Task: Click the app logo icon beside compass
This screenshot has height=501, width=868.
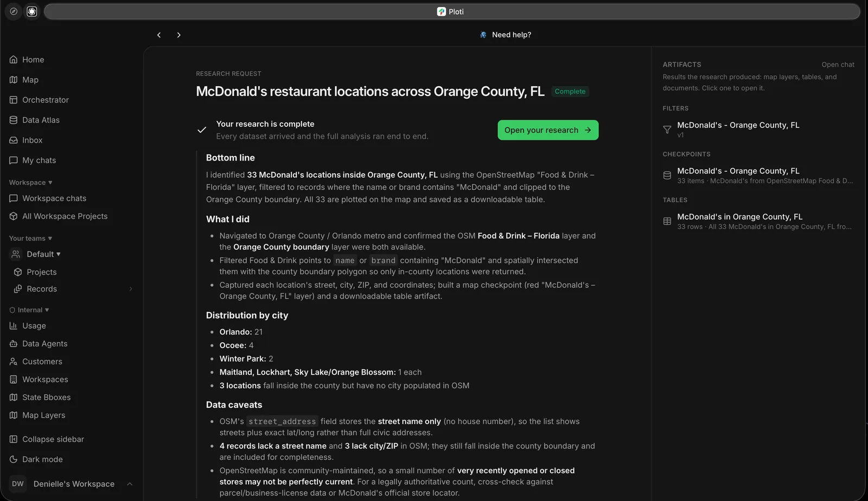Action: (x=32, y=11)
